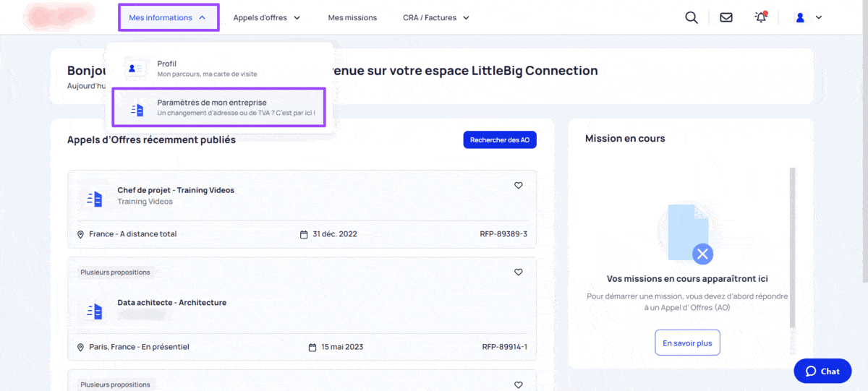Open Chef de projet - Training Videos offer
868x391 pixels.
click(x=176, y=190)
